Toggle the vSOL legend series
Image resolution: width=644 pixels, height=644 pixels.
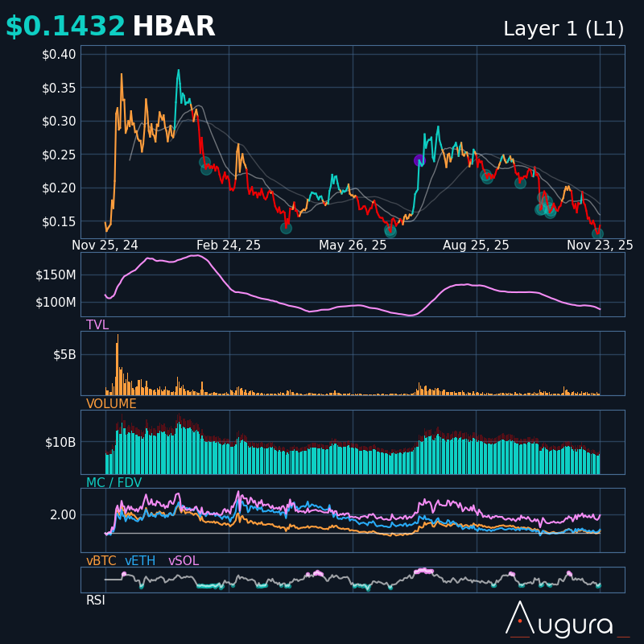pyautogui.click(x=184, y=561)
